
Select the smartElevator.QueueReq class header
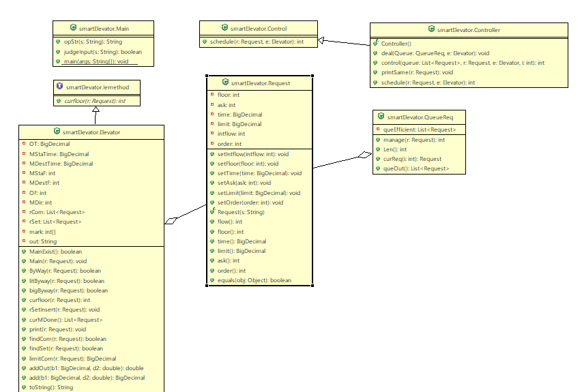419,117
